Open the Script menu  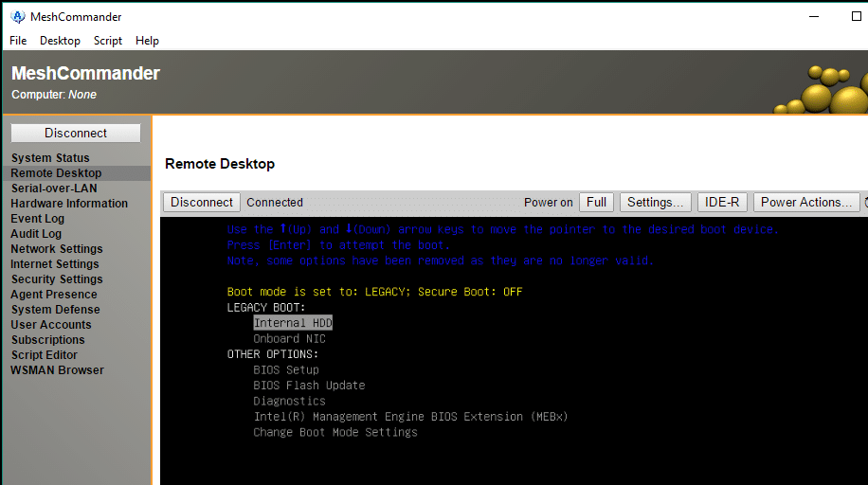pos(108,41)
